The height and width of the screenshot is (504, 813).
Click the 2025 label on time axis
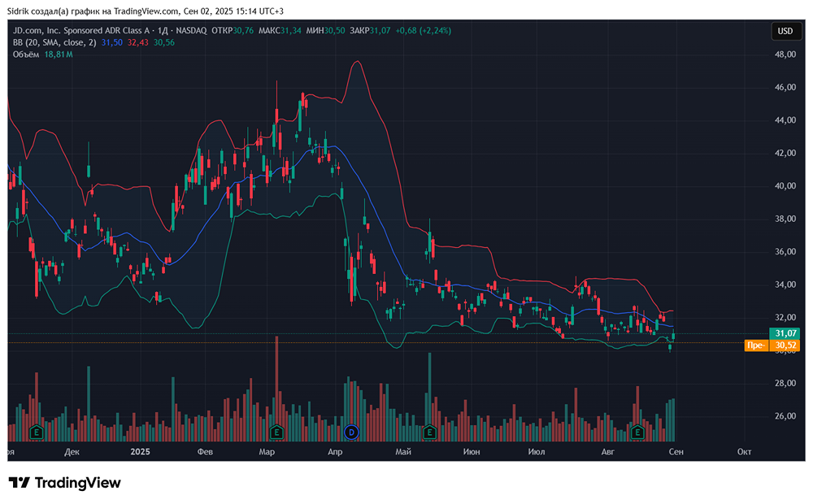(140, 451)
